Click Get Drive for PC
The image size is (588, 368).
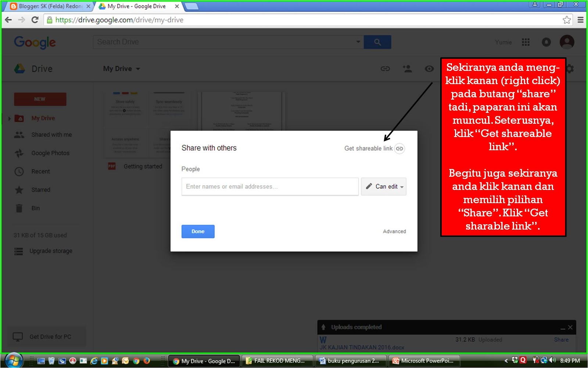click(x=47, y=337)
